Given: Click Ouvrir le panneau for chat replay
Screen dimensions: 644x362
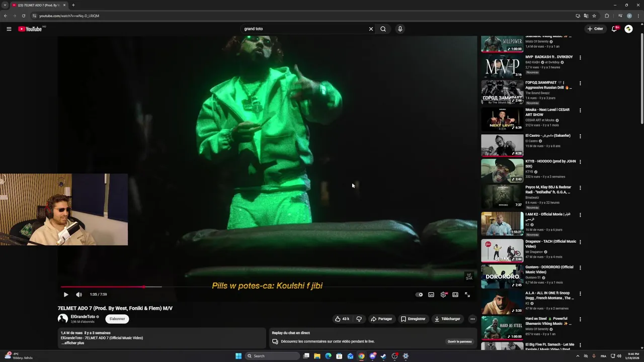Looking at the screenshot, I should [x=460, y=341].
